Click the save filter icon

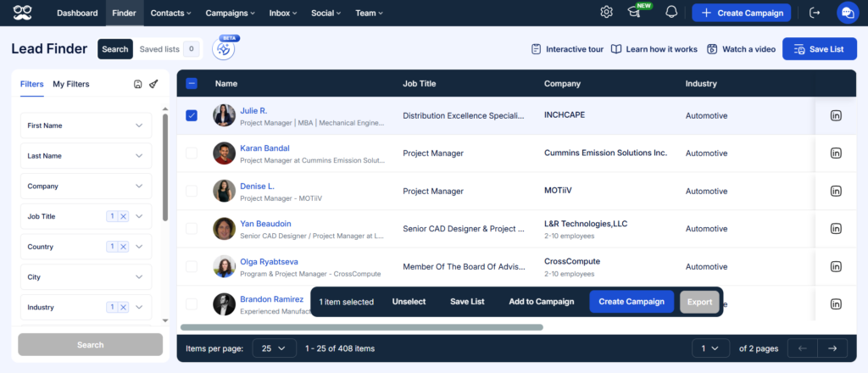coord(138,84)
